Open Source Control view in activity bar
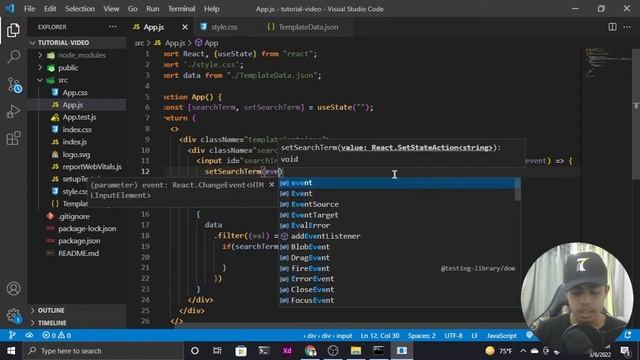Viewport: 640px width, 360px height. (x=14, y=85)
